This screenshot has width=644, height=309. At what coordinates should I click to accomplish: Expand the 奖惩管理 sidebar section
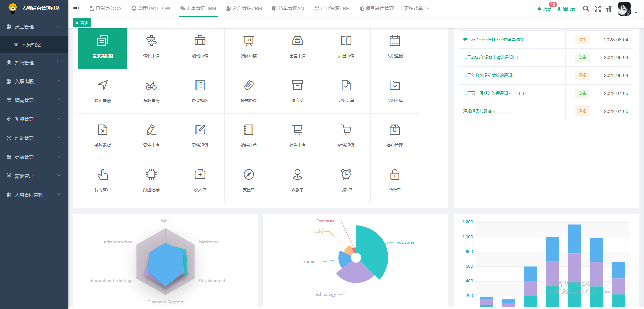34,119
